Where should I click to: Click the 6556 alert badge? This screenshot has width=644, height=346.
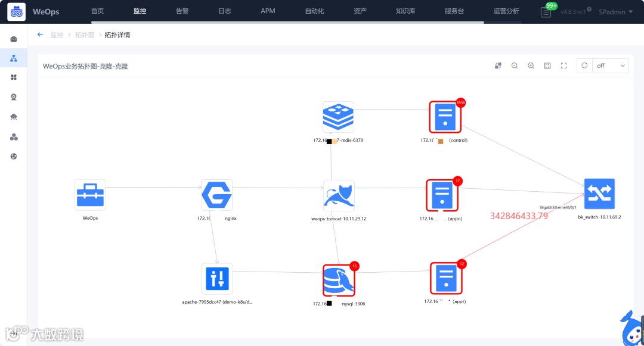pos(461,102)
